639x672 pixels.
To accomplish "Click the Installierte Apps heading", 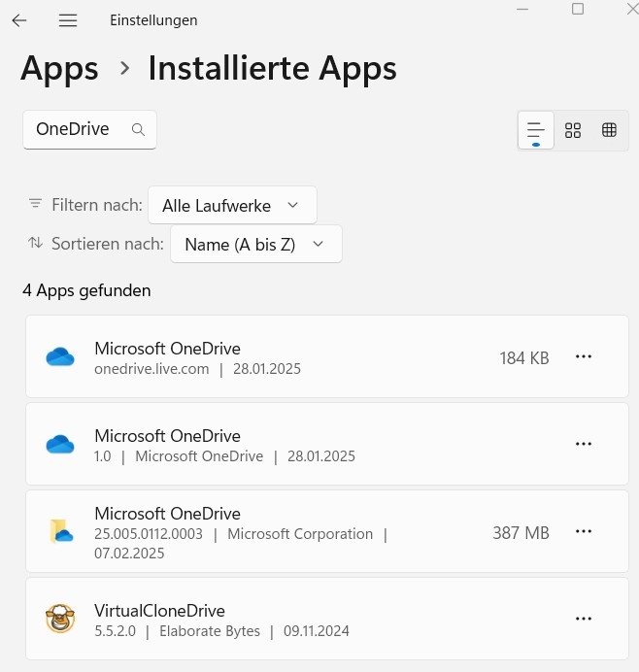I will pos(272,69).
